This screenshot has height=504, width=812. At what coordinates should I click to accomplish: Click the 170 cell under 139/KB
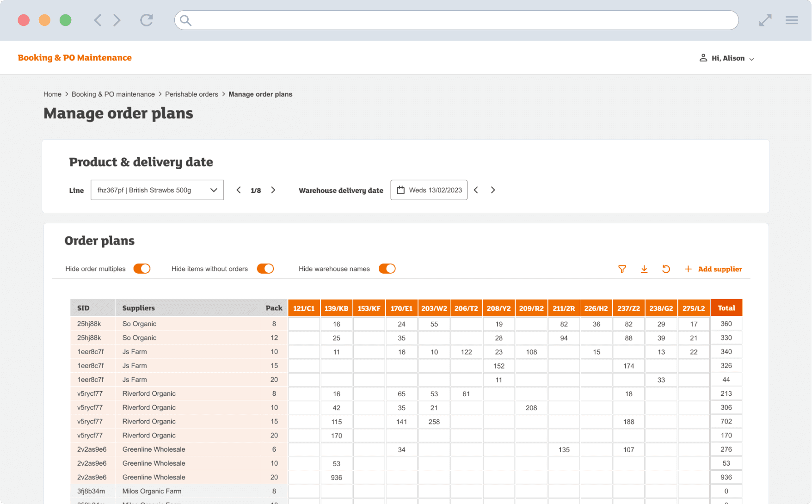(337, 436)
